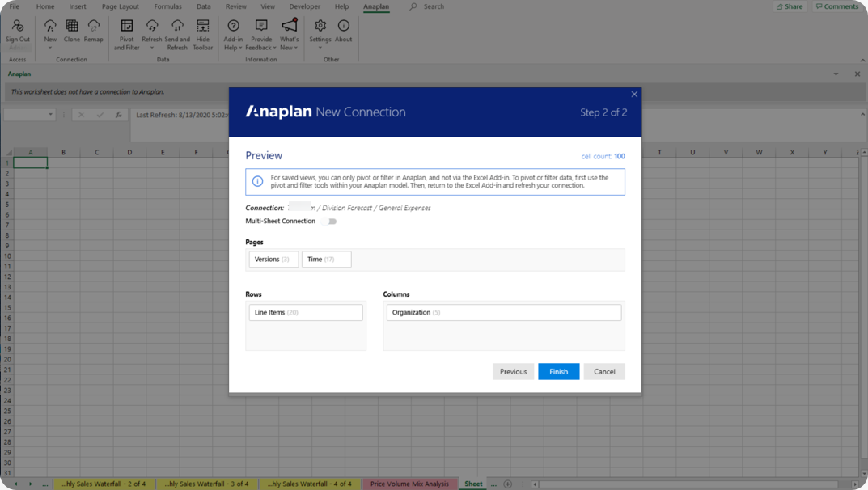Viewport: 868px width, 490px height.
Task: Switch to Sales Waterfall 4 of 4 sheet
Action: tap(310, 484)
